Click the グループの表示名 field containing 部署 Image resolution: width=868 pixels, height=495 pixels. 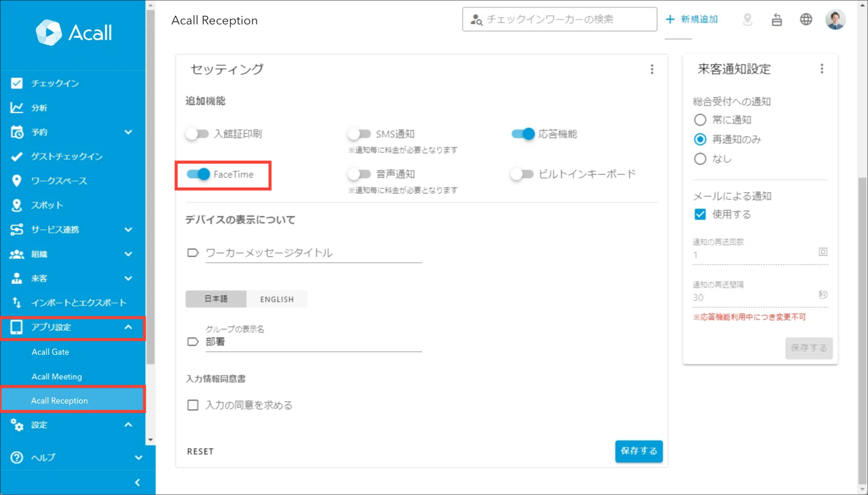point(313,342)
